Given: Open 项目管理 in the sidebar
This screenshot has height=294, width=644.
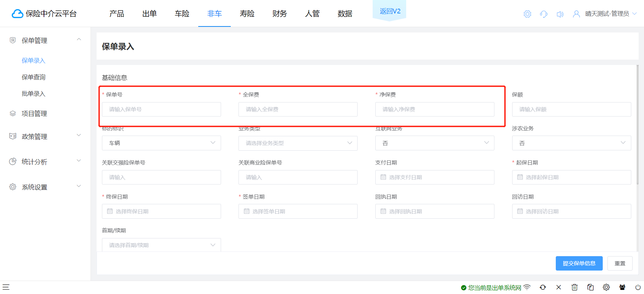Looking at the screenshot, I should (35, 114).
